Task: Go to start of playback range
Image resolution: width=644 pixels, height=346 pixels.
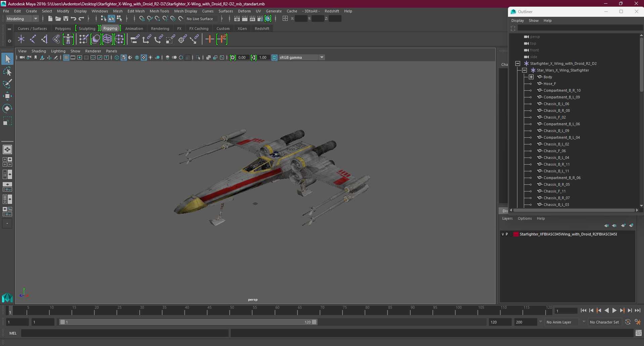Action: [x=584, y=311]
